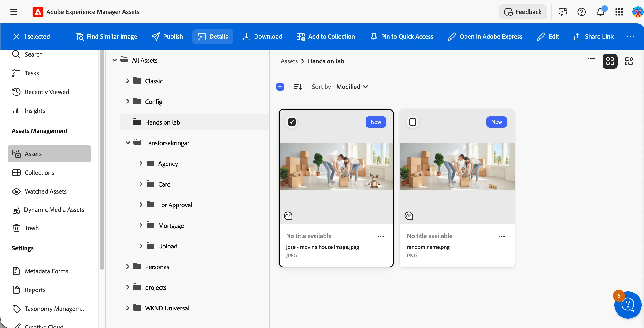
Task: Click content credentials icon on jose image
Action: coord(288,216)
